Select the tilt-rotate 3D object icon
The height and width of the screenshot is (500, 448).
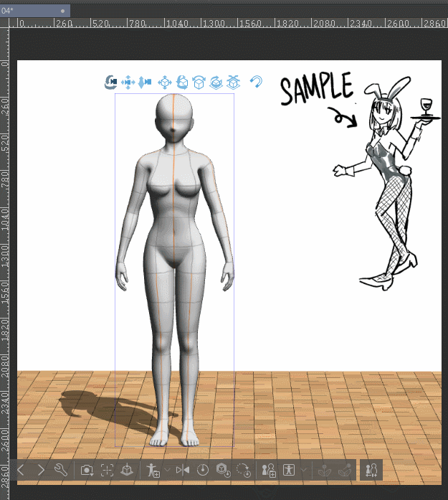pos(199,82)
